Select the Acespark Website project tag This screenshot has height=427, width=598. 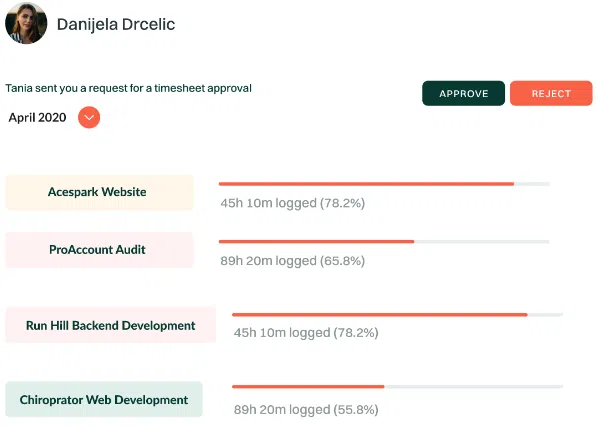pyautogui.click(x=100, y=192)
